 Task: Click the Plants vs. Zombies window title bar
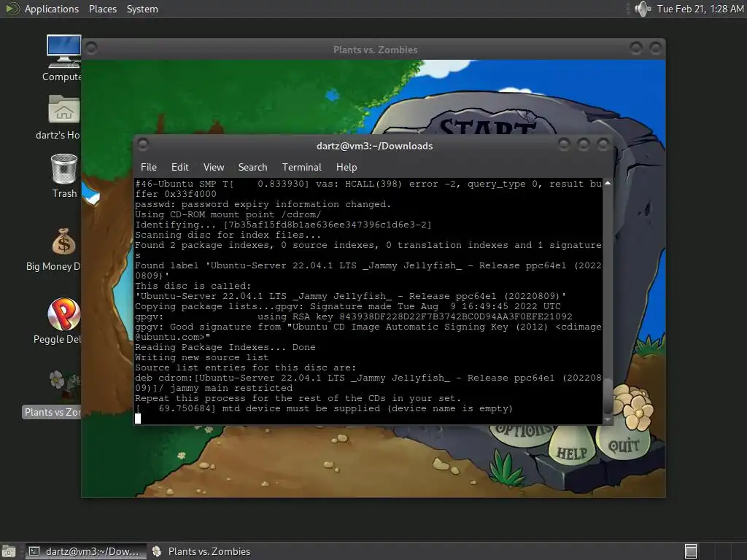pos(375,50)
